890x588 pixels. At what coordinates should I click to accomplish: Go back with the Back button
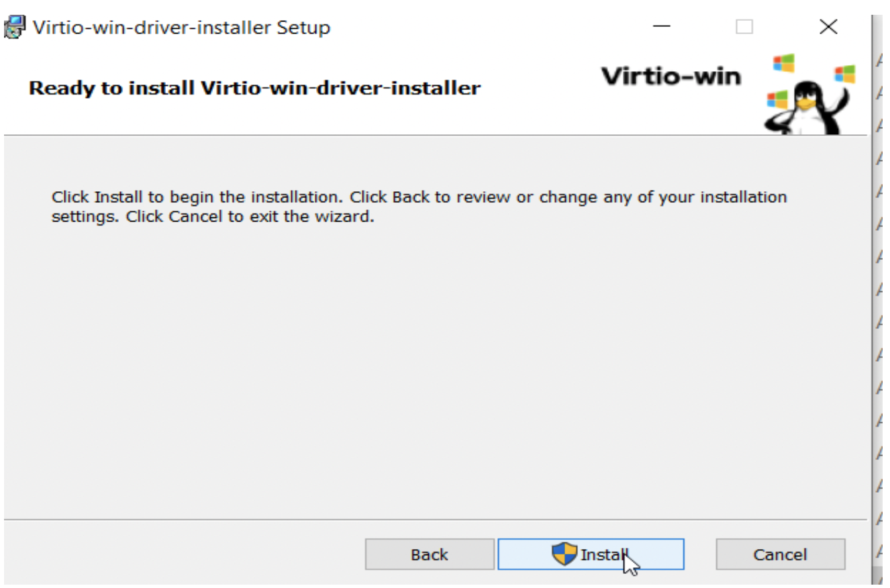(x=430, y=554)
